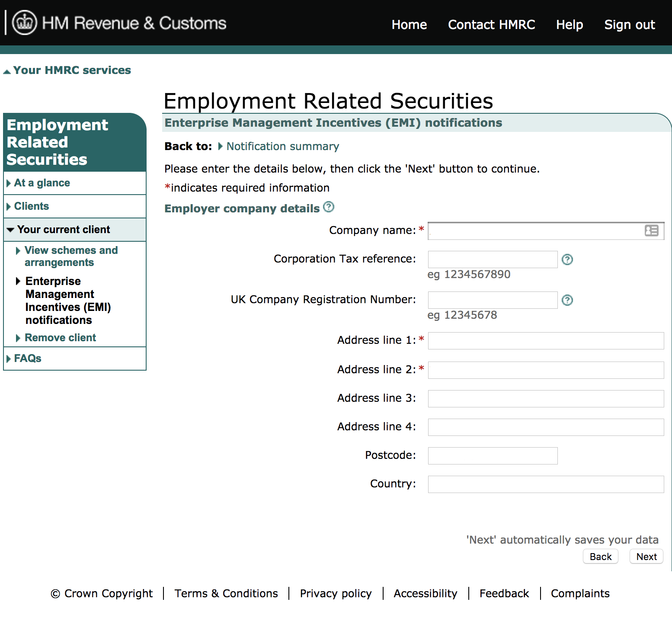Screen dimensions: 672x618
Task: Click the Back button
Action: point(600,556)
